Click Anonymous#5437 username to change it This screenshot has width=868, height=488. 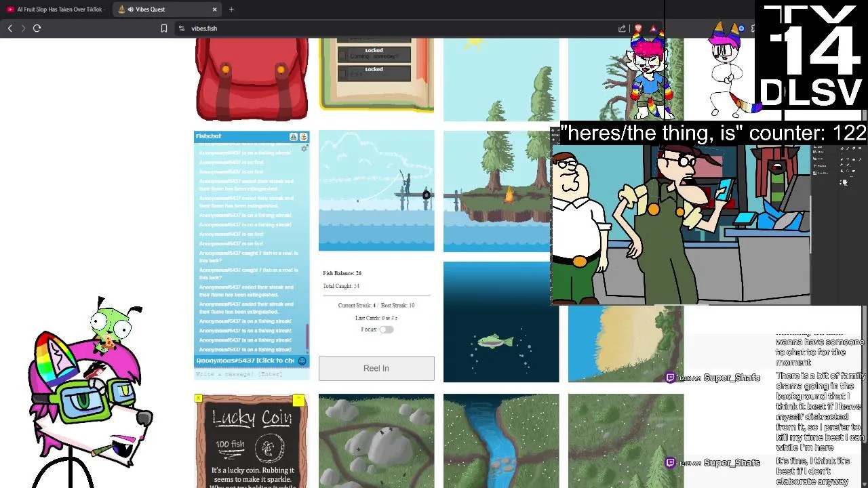(x=245, y=361)
